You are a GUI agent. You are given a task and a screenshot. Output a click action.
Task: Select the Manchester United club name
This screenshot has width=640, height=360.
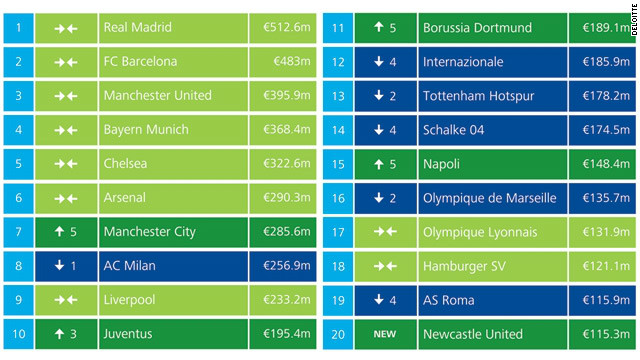point(158,96)
